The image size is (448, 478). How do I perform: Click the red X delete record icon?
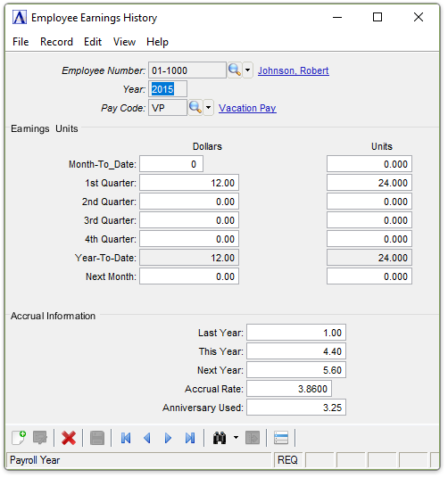69,438
